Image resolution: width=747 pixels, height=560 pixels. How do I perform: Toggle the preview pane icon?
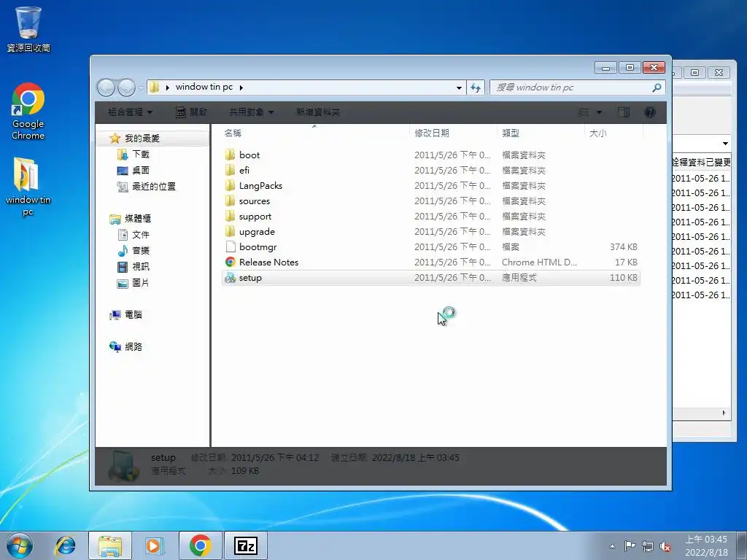[624, 112]
